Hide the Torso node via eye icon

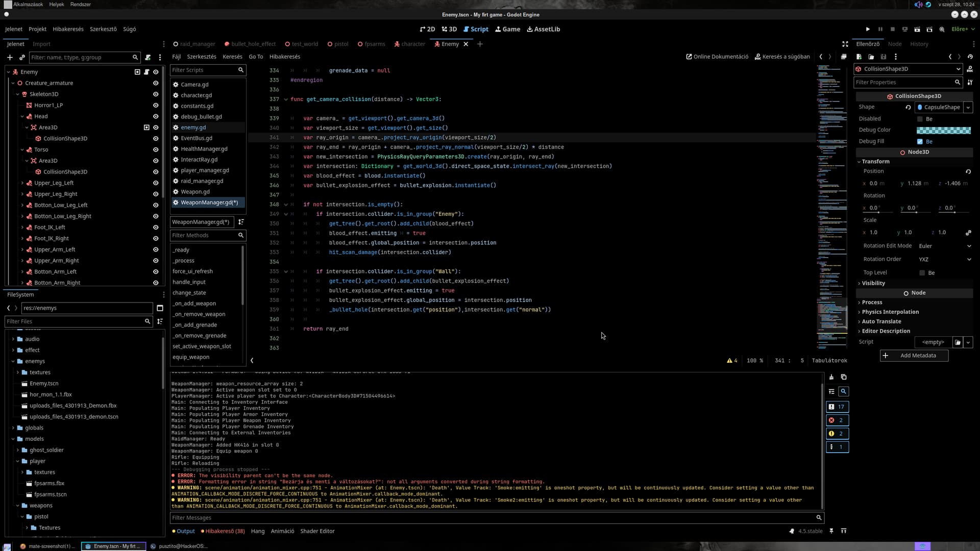[x=156, y=149]
